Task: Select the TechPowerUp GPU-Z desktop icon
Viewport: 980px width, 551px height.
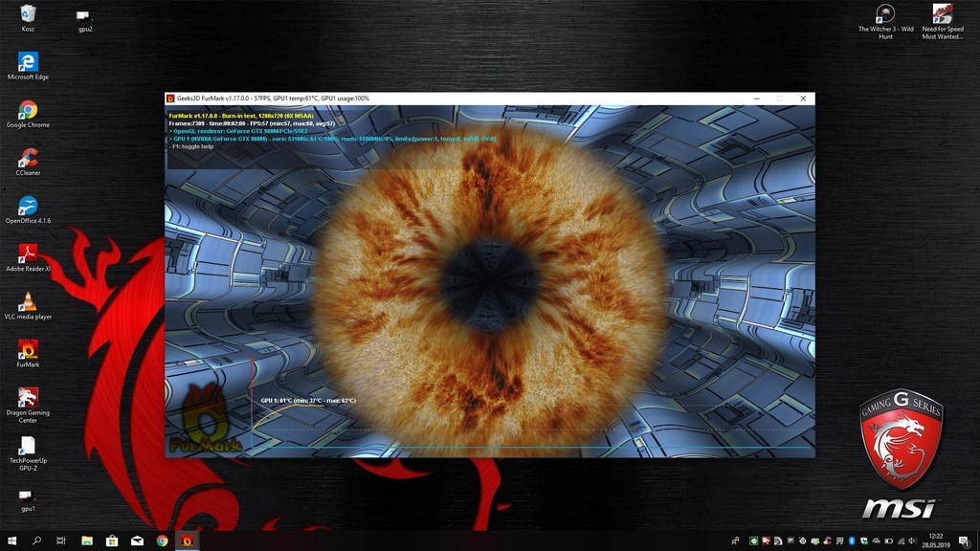Action: [28, 452]
